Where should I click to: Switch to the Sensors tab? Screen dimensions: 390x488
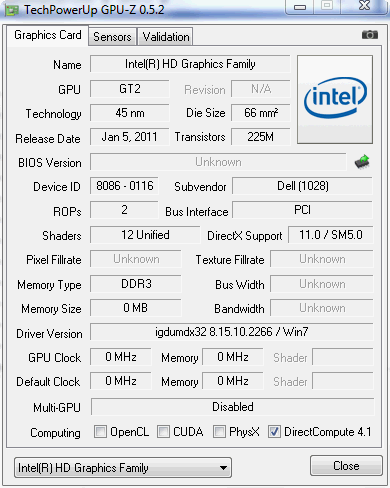(112, 37)
